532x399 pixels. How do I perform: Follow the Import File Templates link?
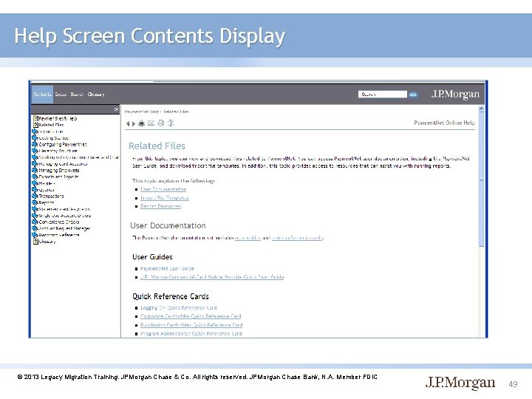coord(165,198)
